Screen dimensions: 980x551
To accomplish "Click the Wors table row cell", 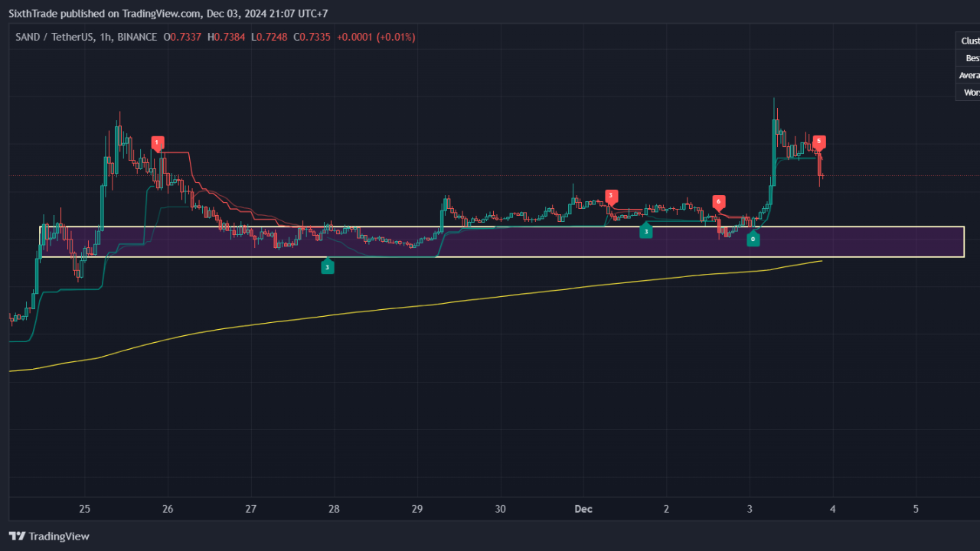I will [968, 92].
